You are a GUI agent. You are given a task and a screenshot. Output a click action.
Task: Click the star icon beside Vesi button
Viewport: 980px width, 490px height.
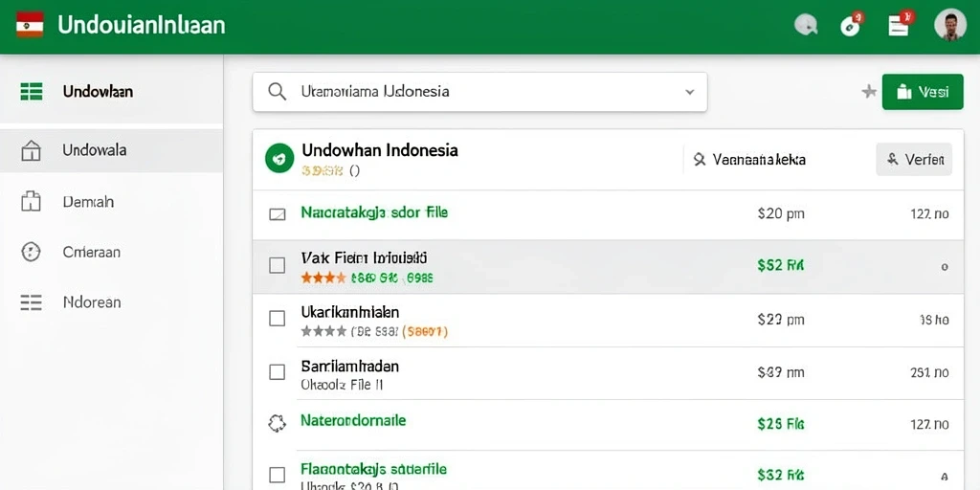(x=869, y=92)
